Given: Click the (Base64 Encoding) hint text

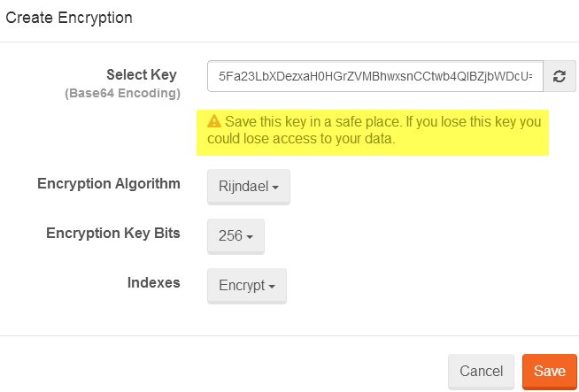Looking at the screenshot, I should point(122,93).
